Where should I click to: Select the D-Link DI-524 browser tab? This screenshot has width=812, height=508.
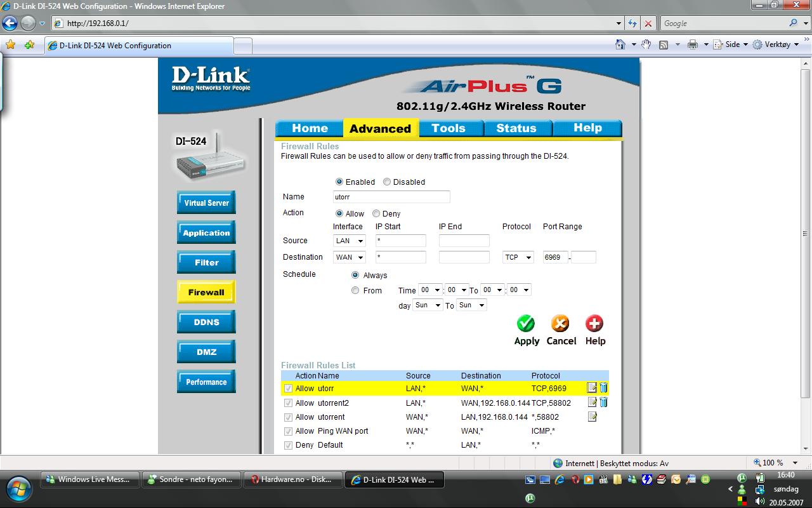tap(138, 46)
